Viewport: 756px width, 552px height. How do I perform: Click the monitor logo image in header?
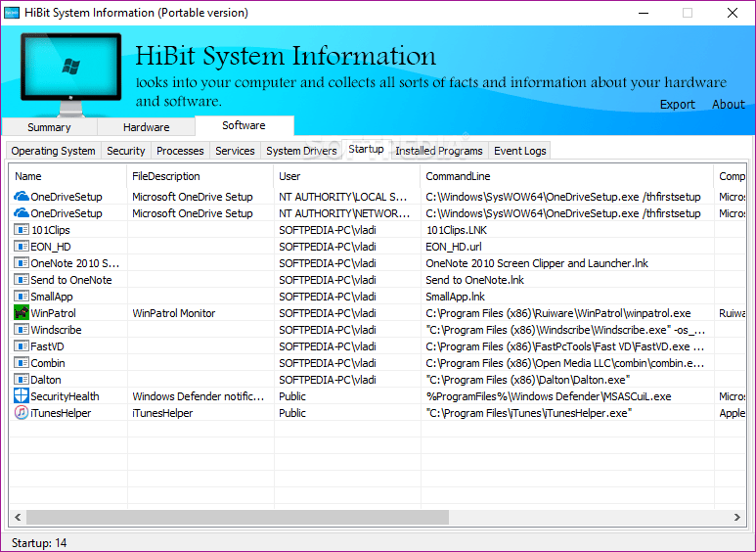70,73
